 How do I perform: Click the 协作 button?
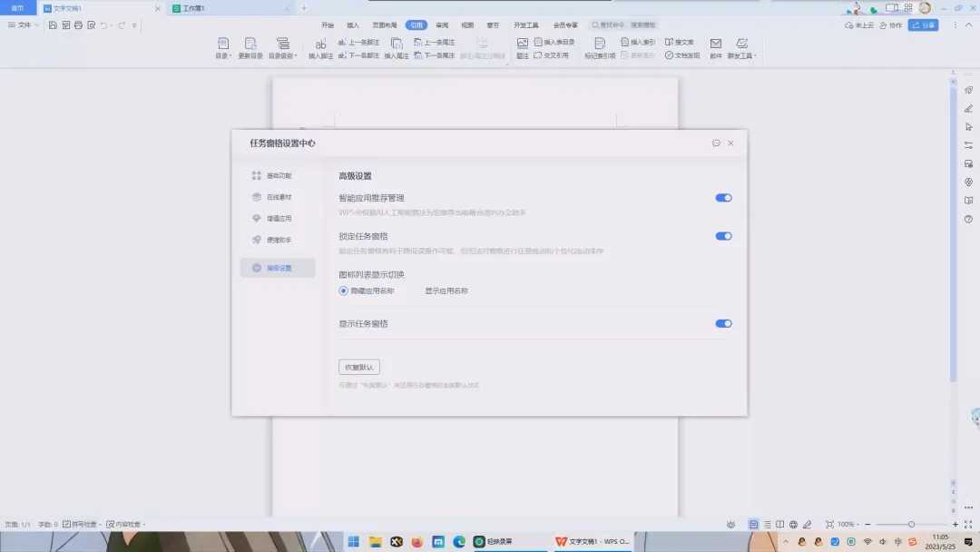tap(891, 25)
